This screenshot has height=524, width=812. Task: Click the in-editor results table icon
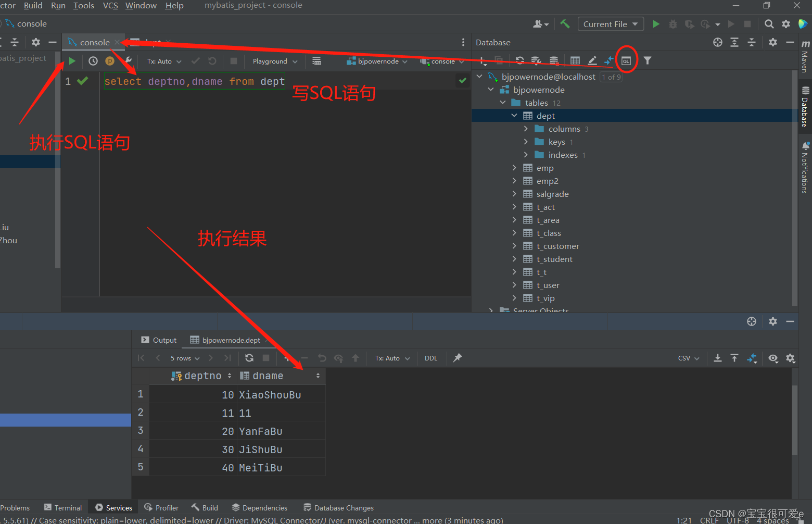[x=316, y=61]
